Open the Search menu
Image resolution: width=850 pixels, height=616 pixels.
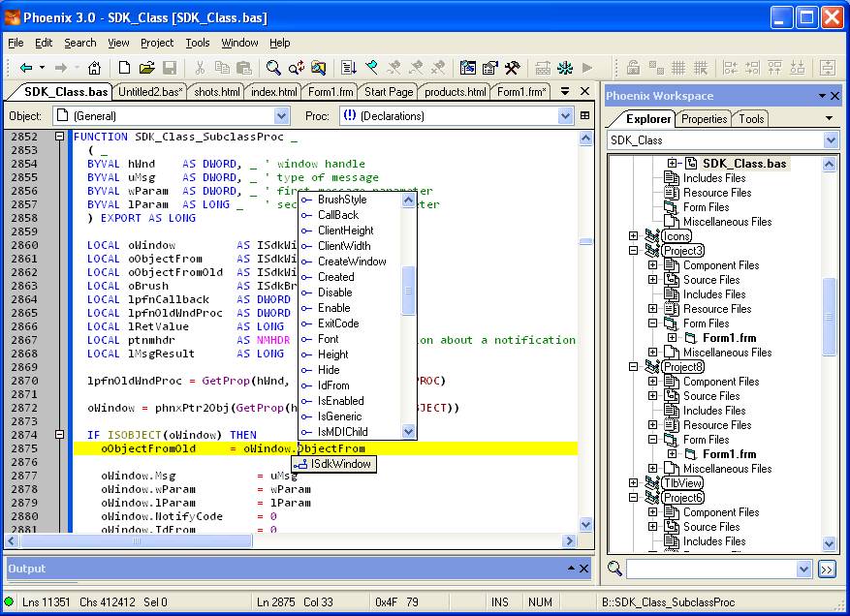(79, 43)
